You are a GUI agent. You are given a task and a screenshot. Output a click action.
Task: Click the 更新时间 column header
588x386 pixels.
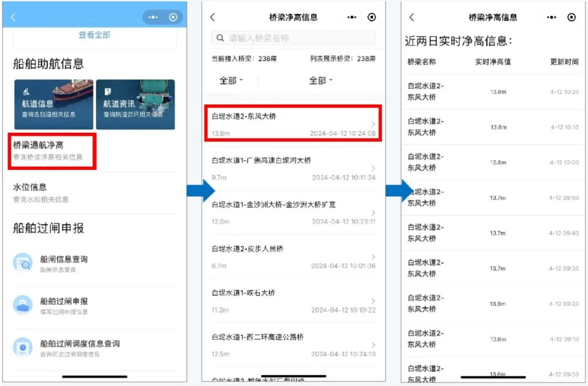point(564,62)
